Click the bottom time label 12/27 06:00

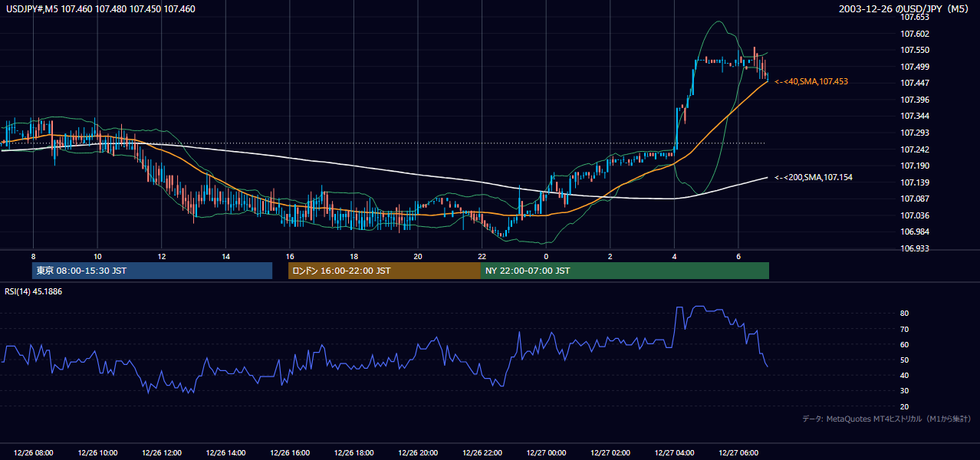[738, 453]
